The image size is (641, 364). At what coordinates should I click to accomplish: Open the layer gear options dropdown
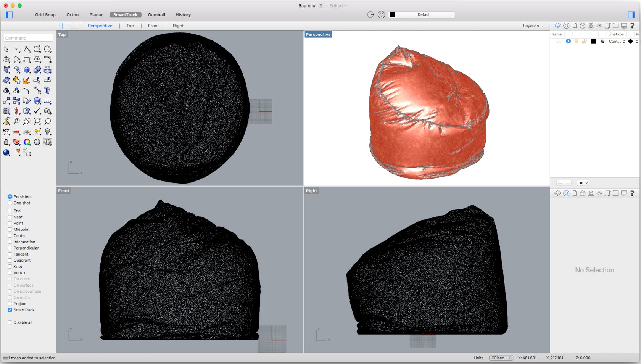click(583, 183)
